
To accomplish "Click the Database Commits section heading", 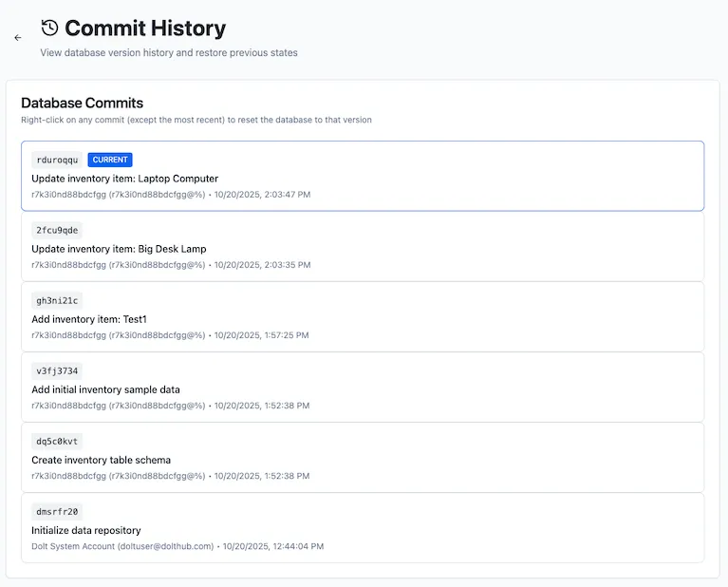I will click(x=82, y=103).
